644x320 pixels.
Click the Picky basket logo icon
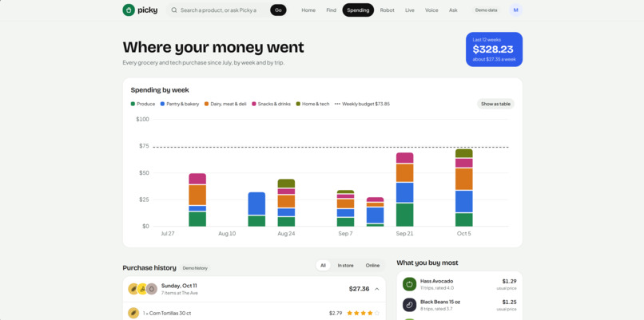pos(129,10)
